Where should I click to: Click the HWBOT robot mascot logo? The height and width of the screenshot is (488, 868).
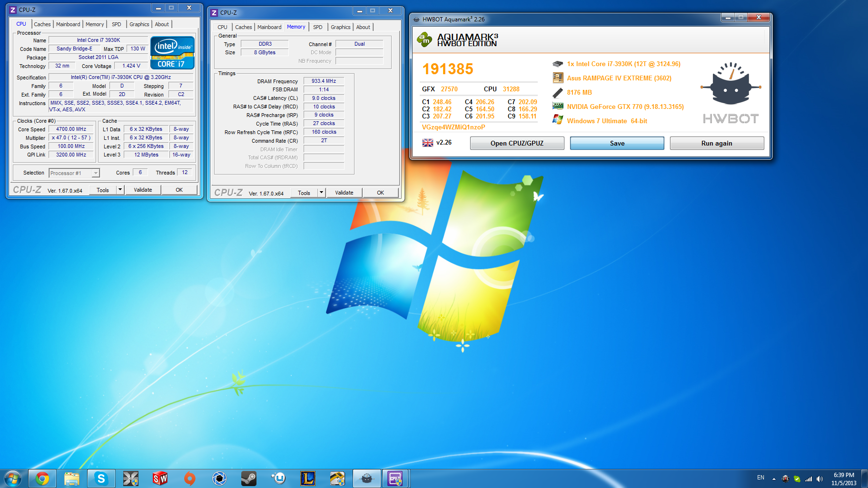(x=730, y=83)
